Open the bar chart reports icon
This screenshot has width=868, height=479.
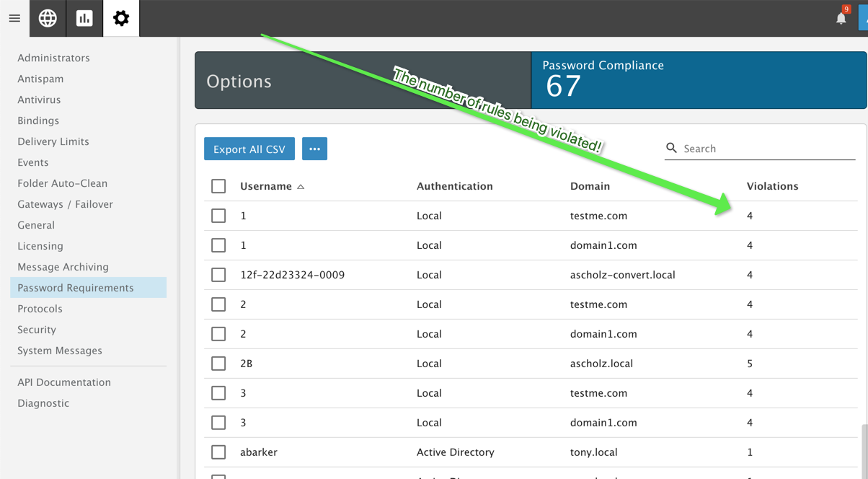point(84,18)
